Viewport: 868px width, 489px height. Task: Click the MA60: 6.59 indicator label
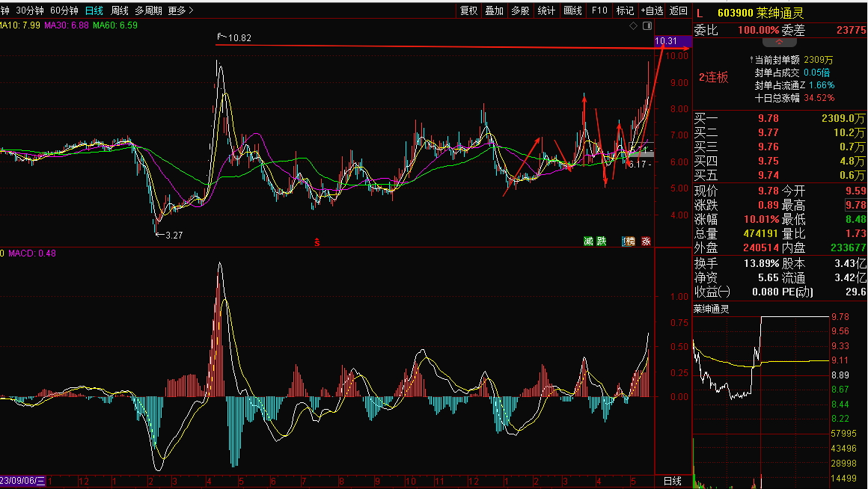point(115,25)
